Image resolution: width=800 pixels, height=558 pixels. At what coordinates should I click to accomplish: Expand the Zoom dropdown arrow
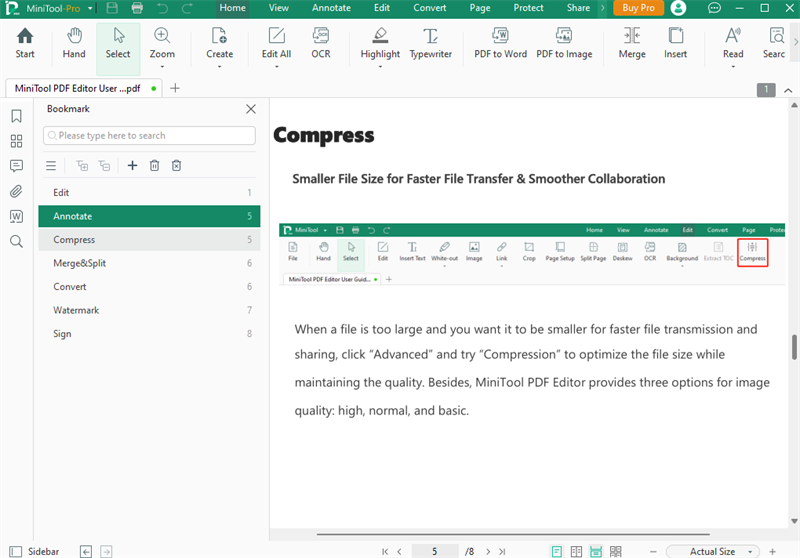[x=162, y=66]
